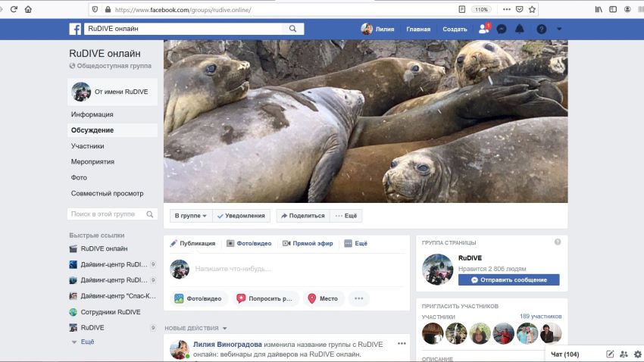Open the '··· Ещё' button under cover photo
The image size is (644, 362).
345,216
